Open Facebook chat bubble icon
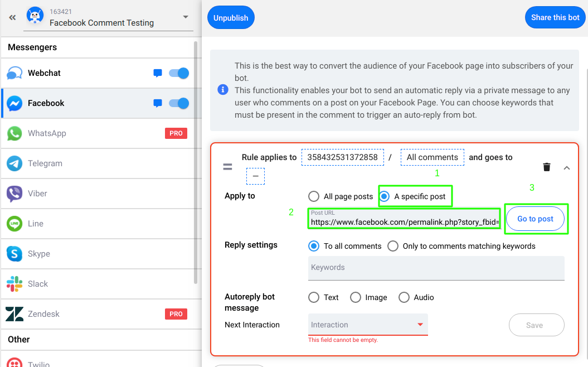The height and width of the screenshot is (367, 588). pyautogui.click(x=158, y=103)
